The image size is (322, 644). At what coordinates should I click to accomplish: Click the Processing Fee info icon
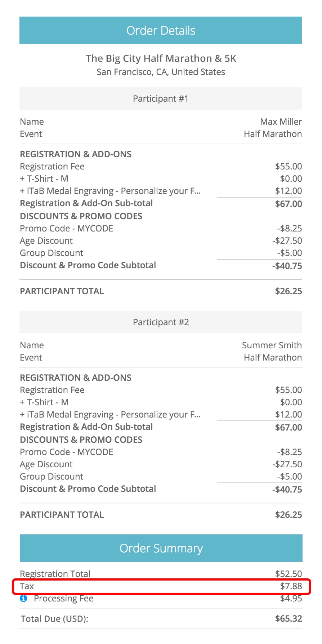23,599
